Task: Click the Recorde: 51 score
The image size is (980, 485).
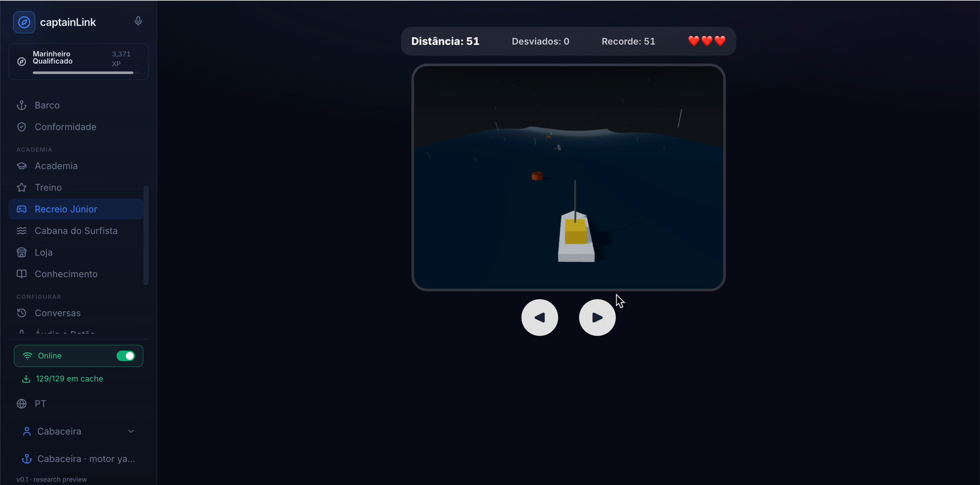Action: (x=629, y=41)
